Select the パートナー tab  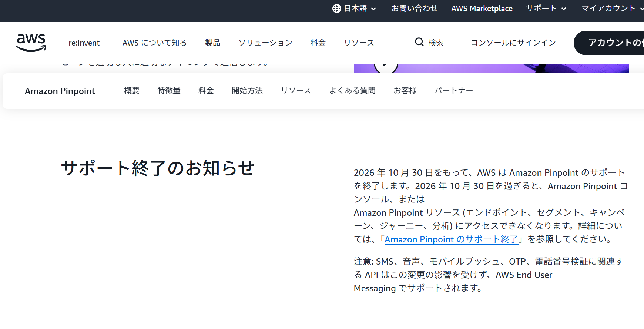pos(454,91)
